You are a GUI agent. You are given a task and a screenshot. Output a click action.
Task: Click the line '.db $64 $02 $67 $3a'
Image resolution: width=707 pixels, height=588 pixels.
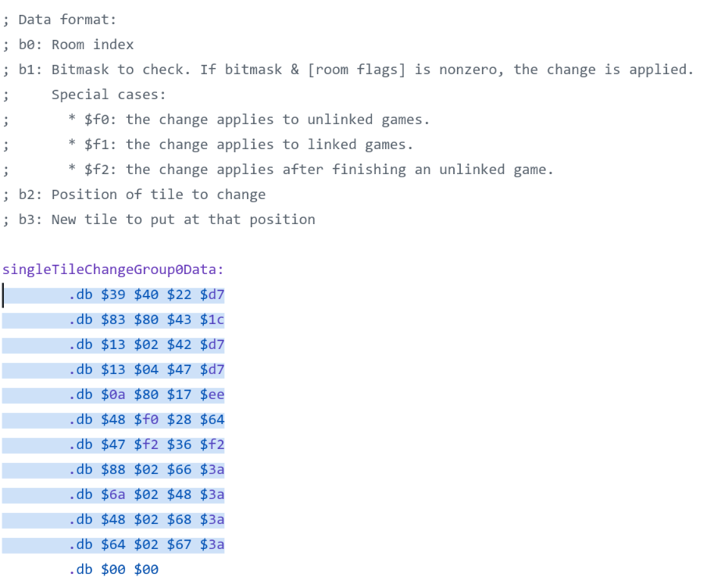coord(146,544)
